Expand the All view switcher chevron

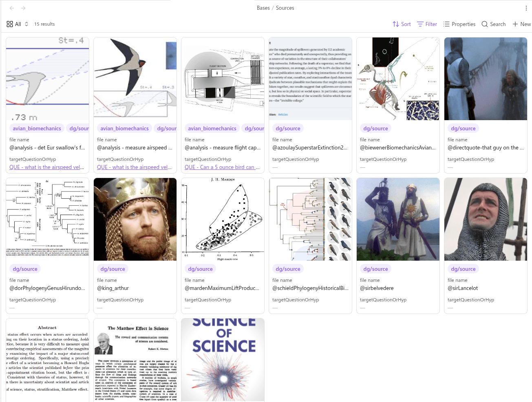point(26,24)
